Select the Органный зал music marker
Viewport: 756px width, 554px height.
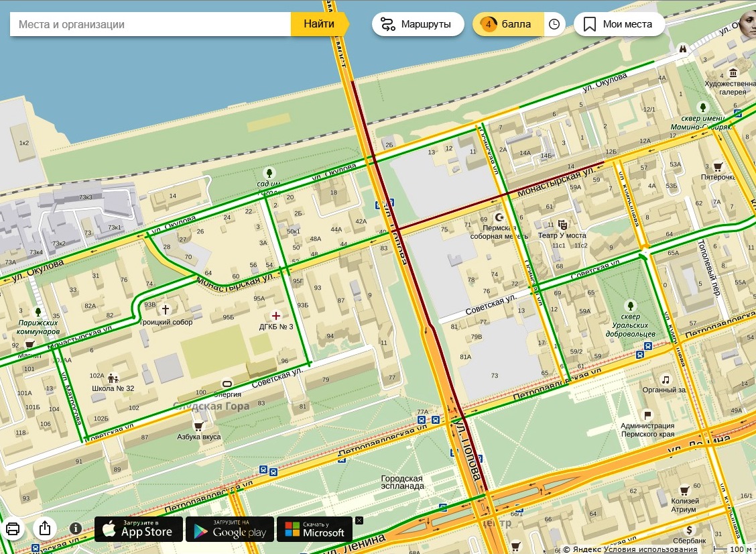[x=665, y=379]
